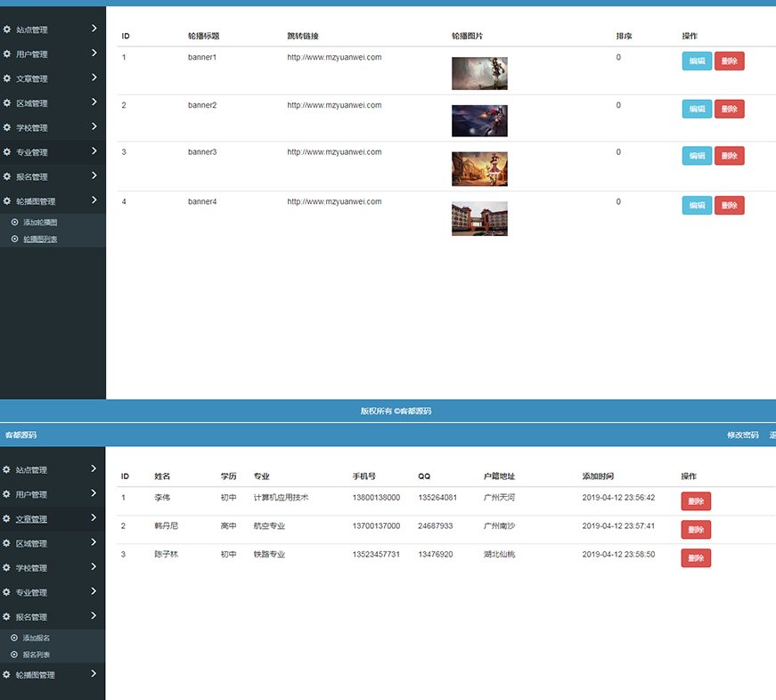Click the banner4 building image thumbnail
This screenshot has width=776, height=700.
pos(479,219)
